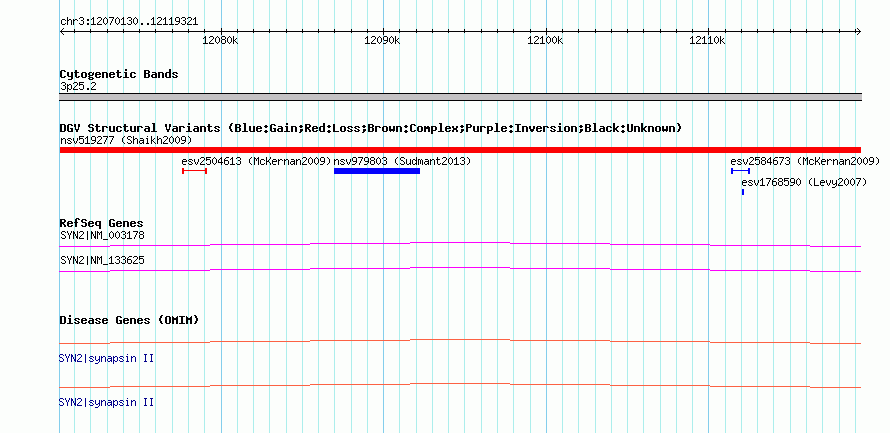Open the esv2584673 (McKernan2009) label
Image resolution: width=890 pixels, height=433 pixels.
(x=805, y=161)
